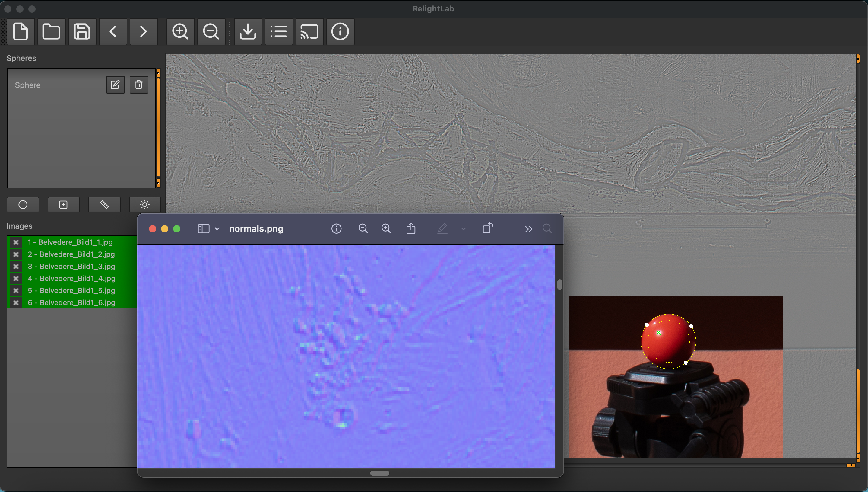868x492 pixels.
Task: Open the markup options dropdown arrow
Action: tap(463, 229)
